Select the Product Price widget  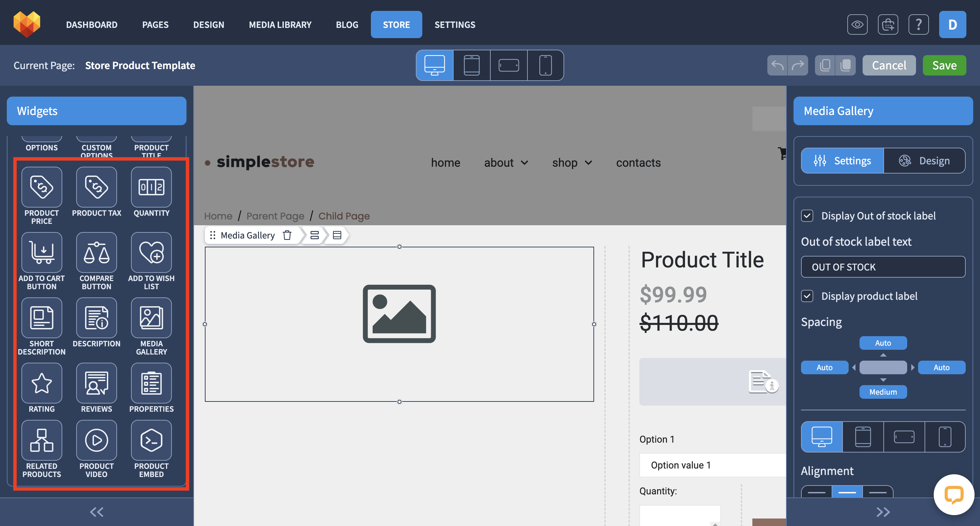(x=42, y=187)
